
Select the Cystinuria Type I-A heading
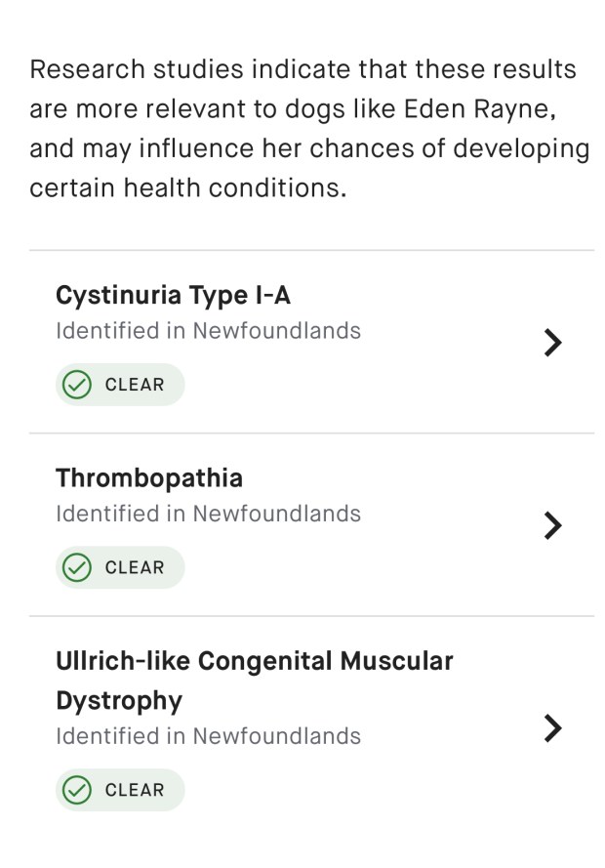(173, 295)
